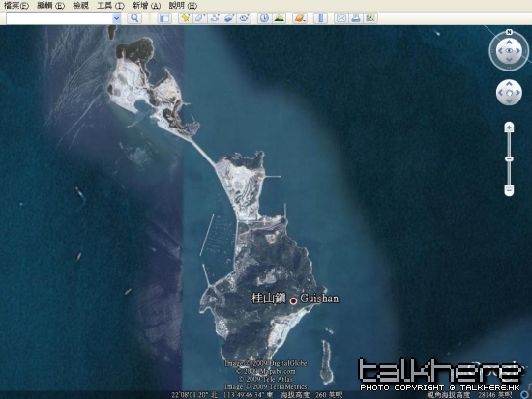Select the add path tool
This screenshot has width=532, height=399.
pos(215,18)
